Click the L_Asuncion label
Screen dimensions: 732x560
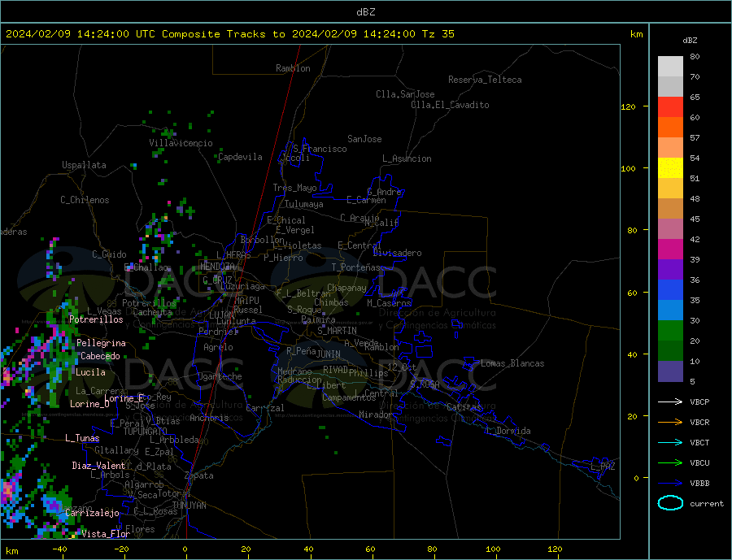pyautogui.click(x=407, y=158)
